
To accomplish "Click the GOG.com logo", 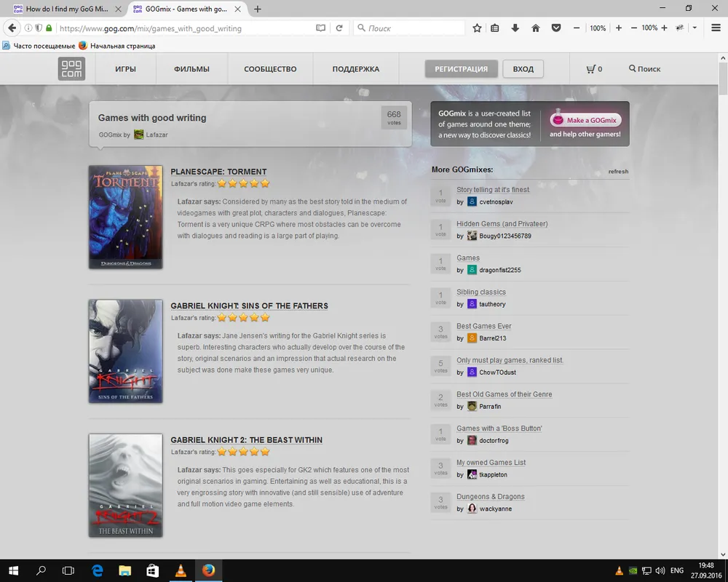I will tap(71, 69).
